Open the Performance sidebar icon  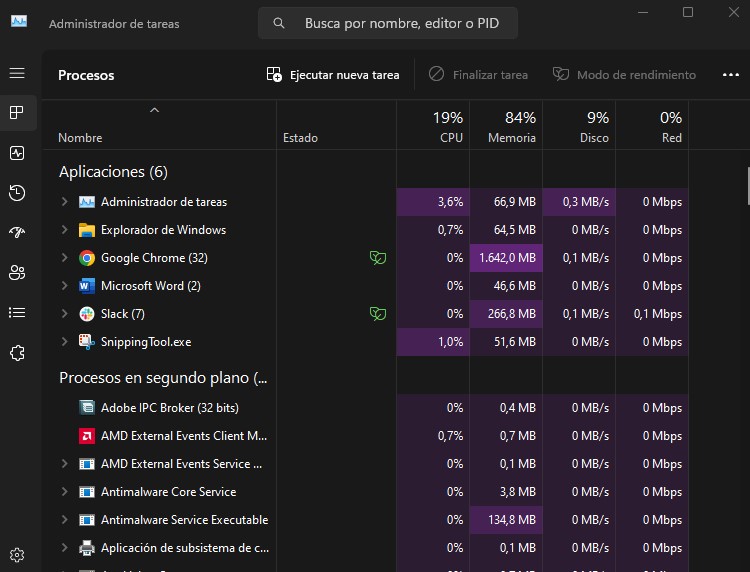click(17, 153)
